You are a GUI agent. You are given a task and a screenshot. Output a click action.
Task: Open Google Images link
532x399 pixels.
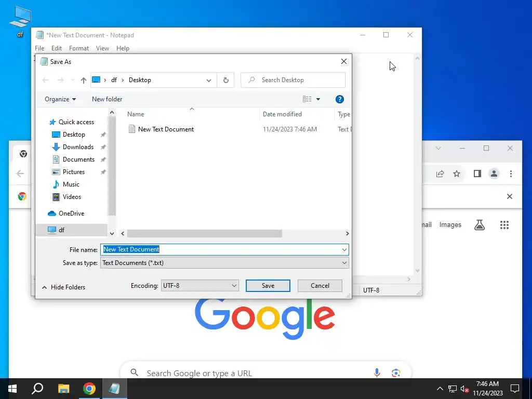click(450, 224)
